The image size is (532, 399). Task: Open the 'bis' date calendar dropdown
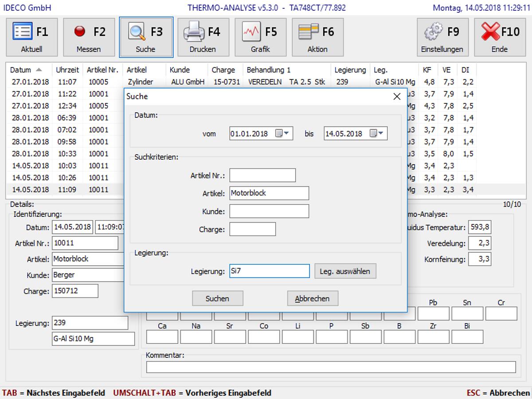[377, 133]
